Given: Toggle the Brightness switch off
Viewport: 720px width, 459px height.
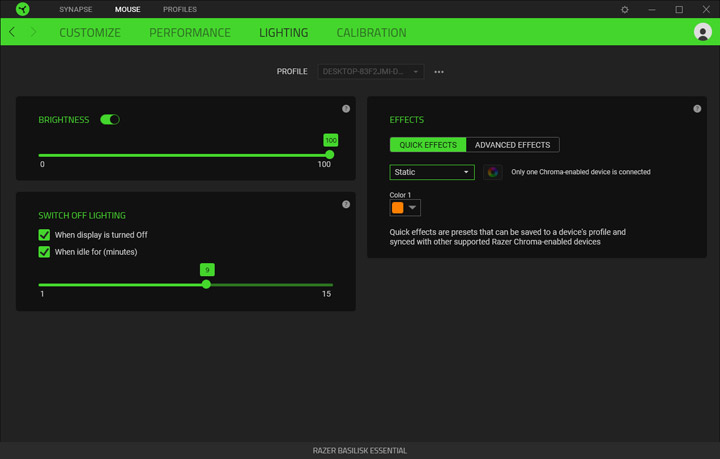Looking at the screenshot, I should [x=110, y=120].
